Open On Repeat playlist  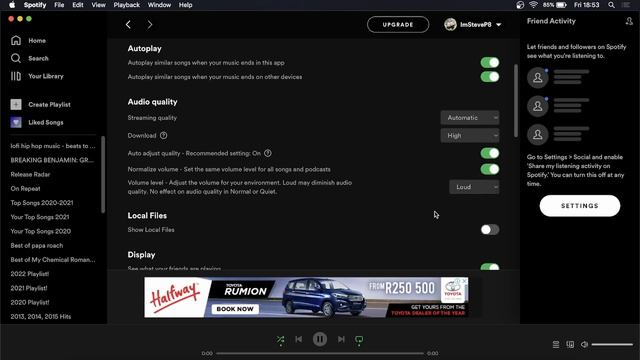[25, 189]
